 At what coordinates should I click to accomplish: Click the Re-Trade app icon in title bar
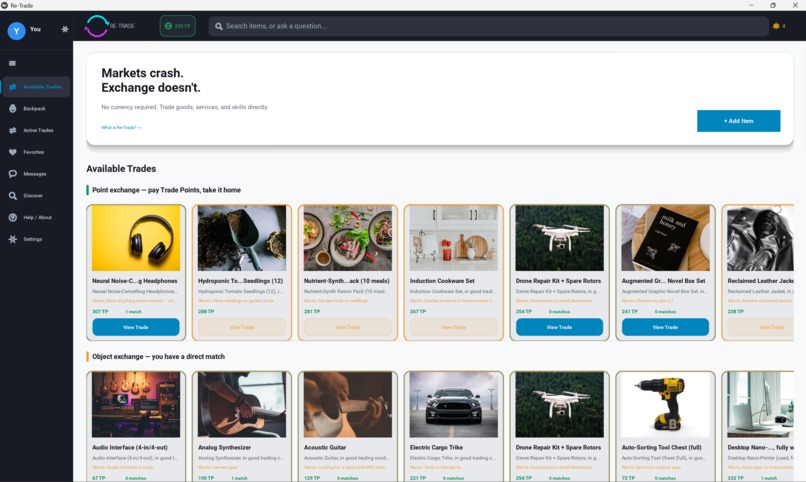point(4,5)
